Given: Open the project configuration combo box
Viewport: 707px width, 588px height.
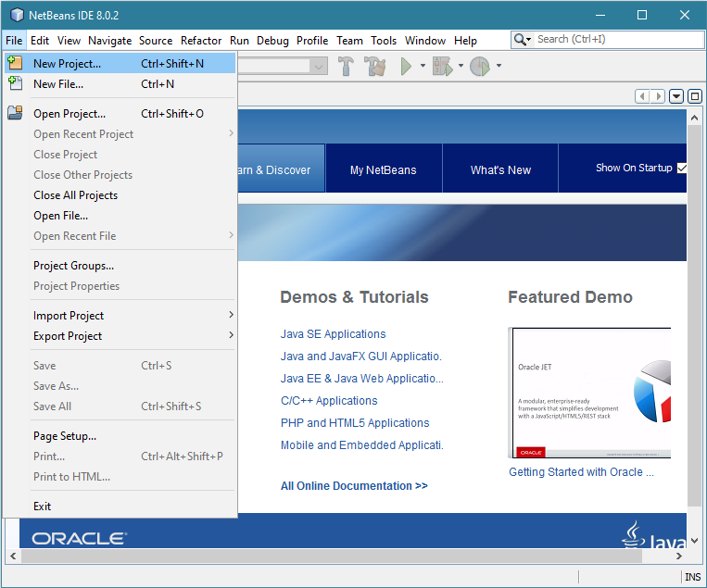Looking at the screenshot, I should (283, 67).
